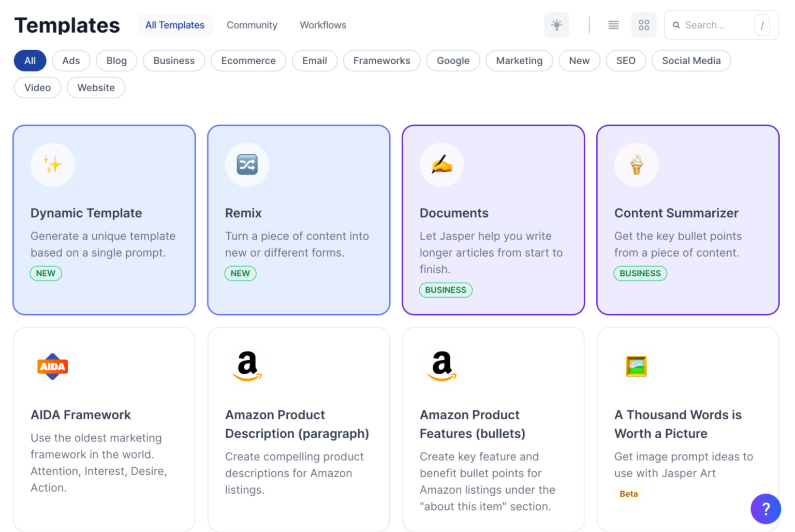Image resolution: width=795 pixels, height=532 pixels.
Task: Toggle the SEO category filter
Action: (626, 61)
